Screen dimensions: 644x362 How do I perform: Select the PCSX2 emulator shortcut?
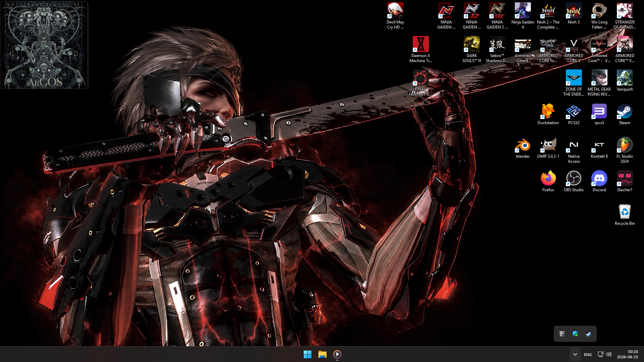click(x=574, y=114)
